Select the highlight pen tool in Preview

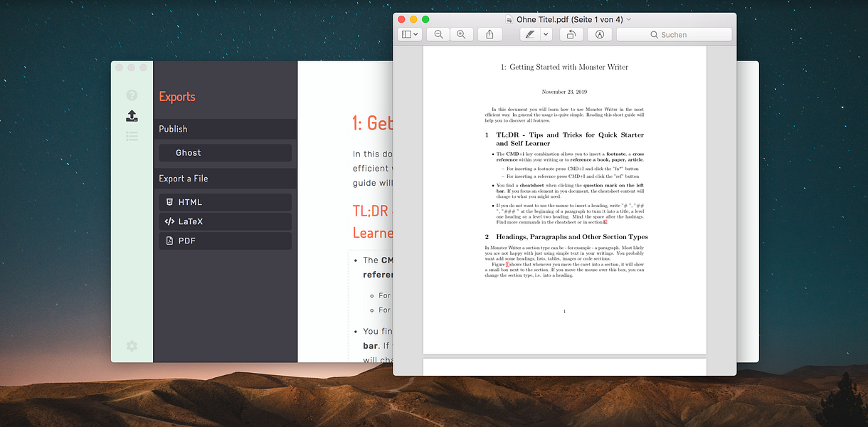click(x=530, y=34)
